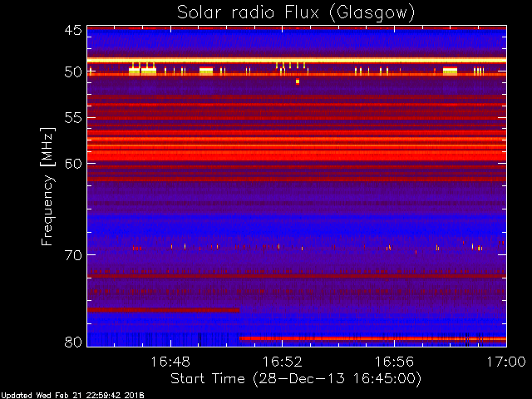
Task: Click the 16:52 time axis label
Action: [283, 362]
